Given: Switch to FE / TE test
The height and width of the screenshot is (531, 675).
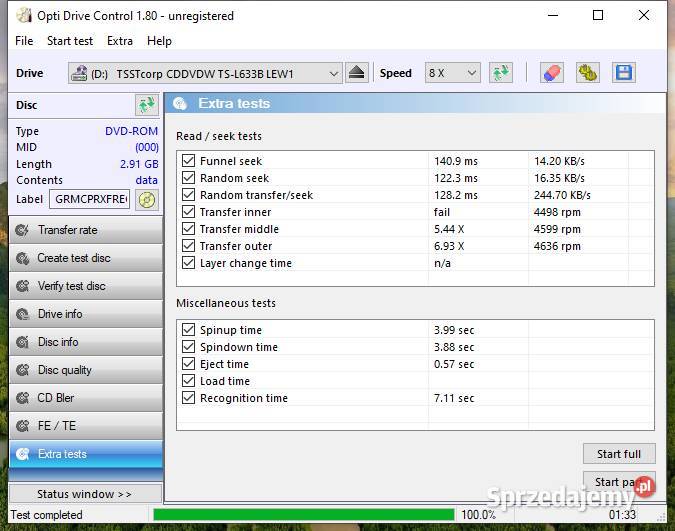Looking at the screenshot, I should click(x=86, y=426).
